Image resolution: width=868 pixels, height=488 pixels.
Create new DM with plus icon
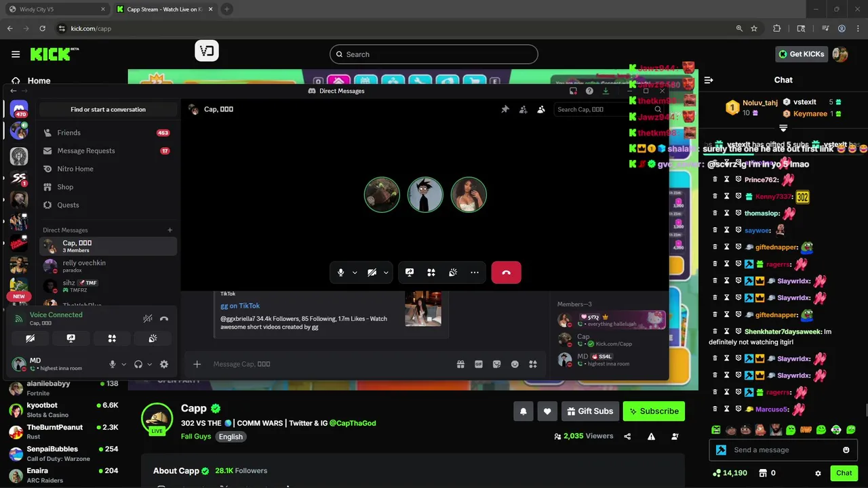click(170, 230)
